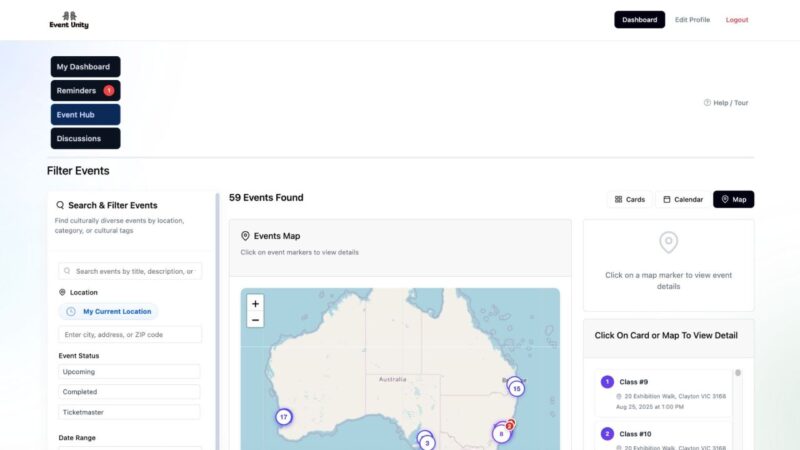This screenshot has height=450, width=800.
Task: Open the Help / Tour guide
Action: point(726,102)
